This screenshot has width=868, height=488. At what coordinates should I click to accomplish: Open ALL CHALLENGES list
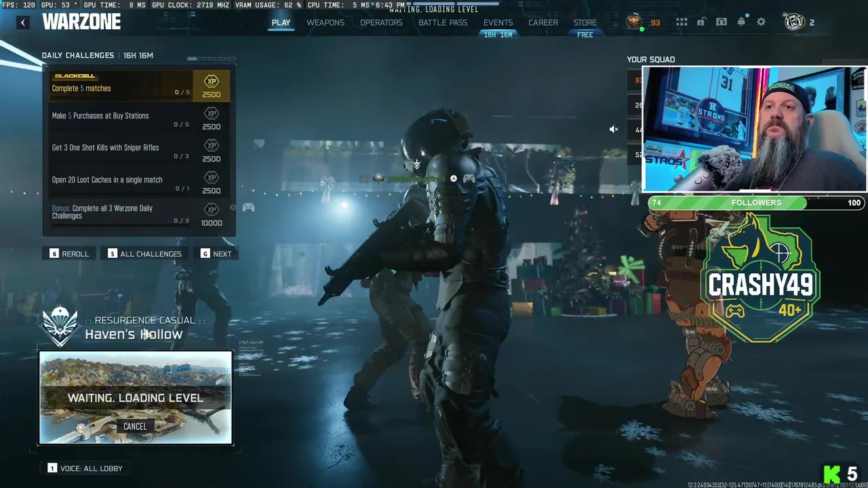[x=144, y=253]
